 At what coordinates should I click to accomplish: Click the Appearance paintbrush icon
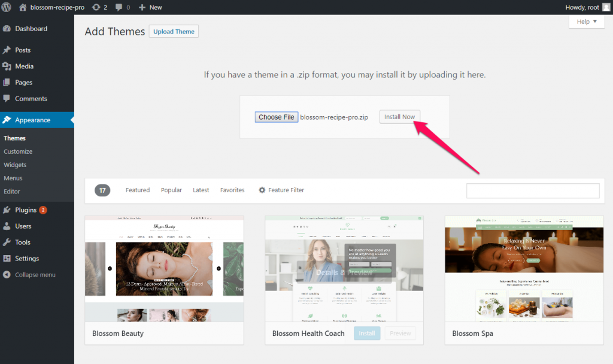coord(7,120)
